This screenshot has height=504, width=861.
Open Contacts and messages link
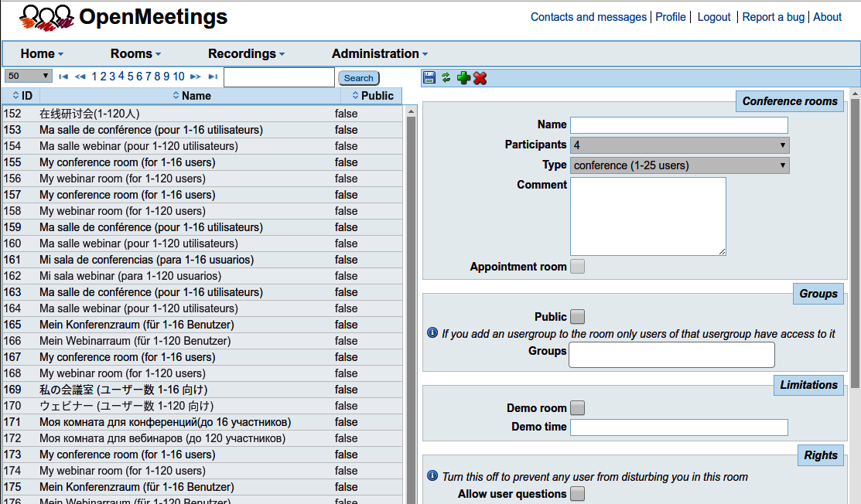coord(588,17)
